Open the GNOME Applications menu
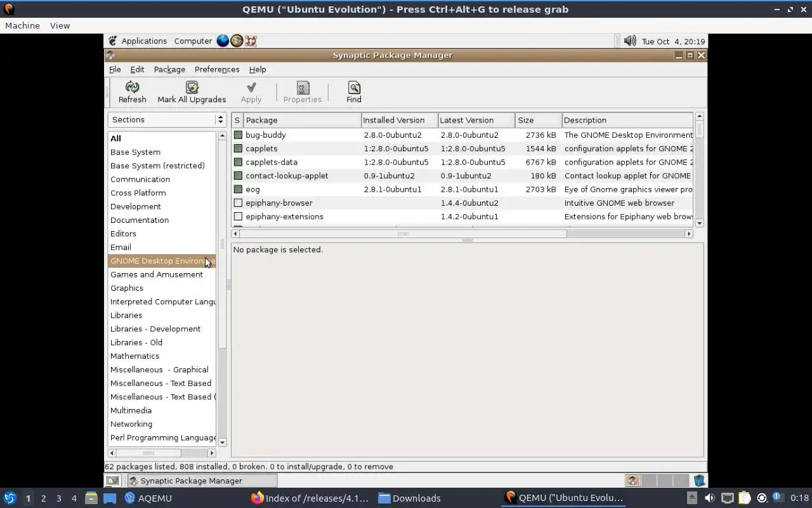The image size is (812, 508). click(x=144, y=41)
